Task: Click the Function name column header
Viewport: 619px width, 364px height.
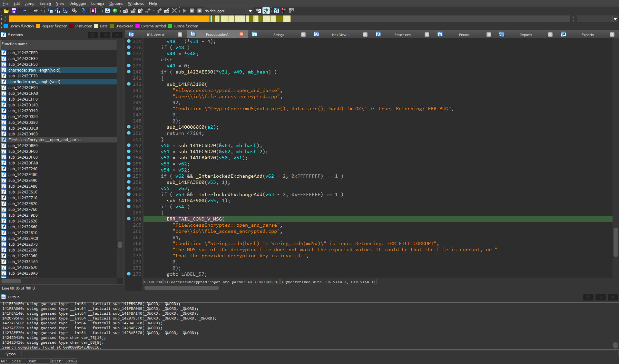Action: point(58,44)
